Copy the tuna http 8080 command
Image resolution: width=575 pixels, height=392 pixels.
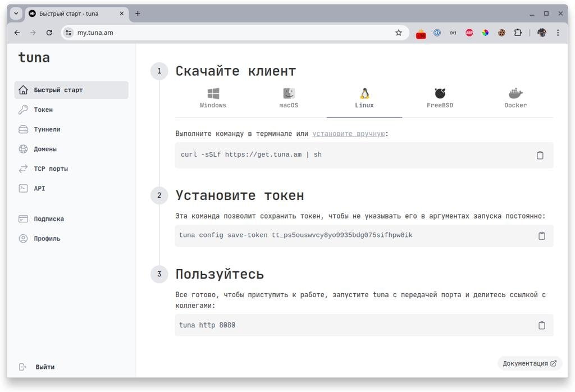pyautogui.click(x=542, y=325)
